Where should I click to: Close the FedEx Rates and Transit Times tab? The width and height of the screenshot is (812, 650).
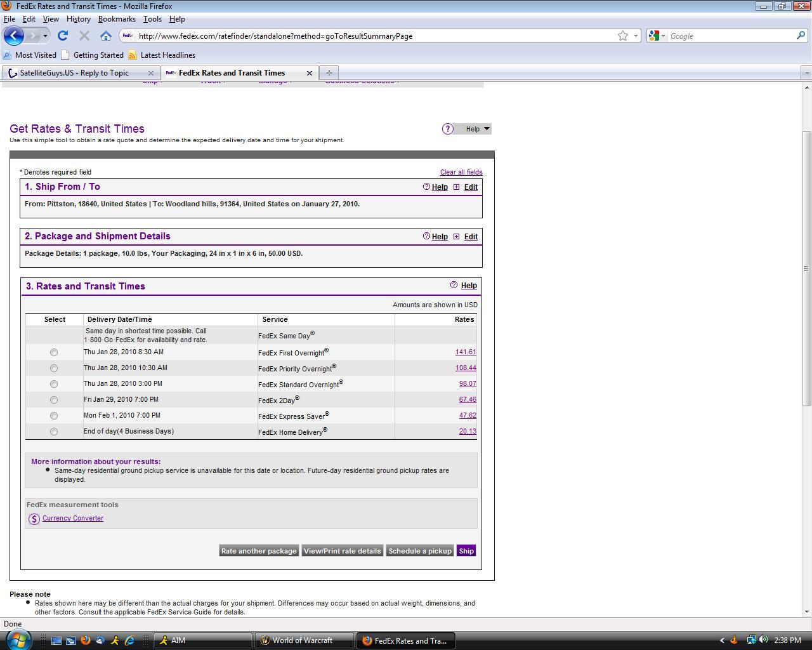click(310, 73)
